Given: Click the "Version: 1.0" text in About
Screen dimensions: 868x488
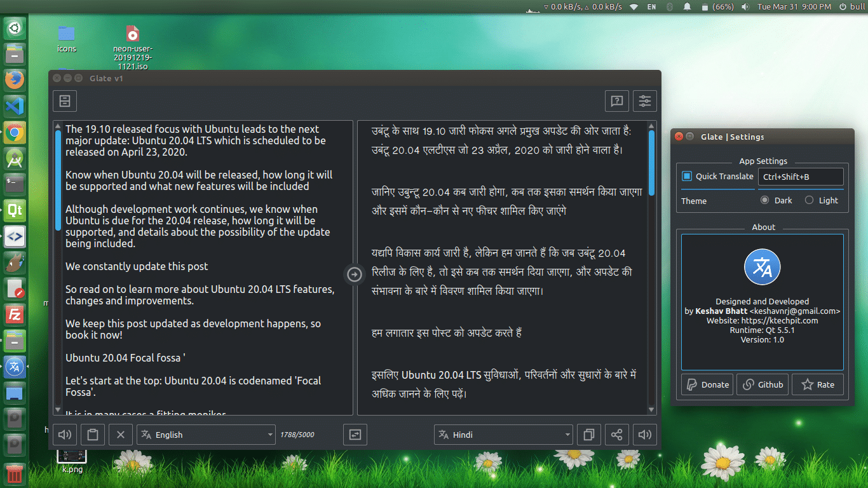Looking at the screenshot, I should [x=763, y=339].
